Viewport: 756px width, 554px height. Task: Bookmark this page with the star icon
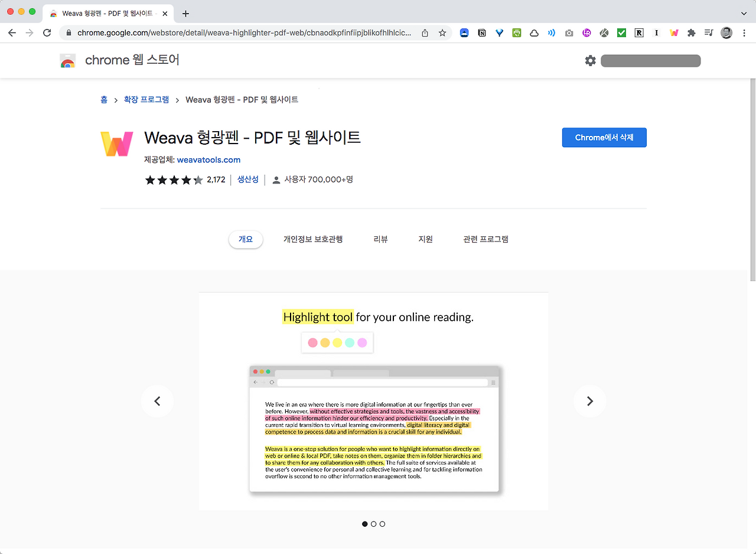[x=442, y=33]
